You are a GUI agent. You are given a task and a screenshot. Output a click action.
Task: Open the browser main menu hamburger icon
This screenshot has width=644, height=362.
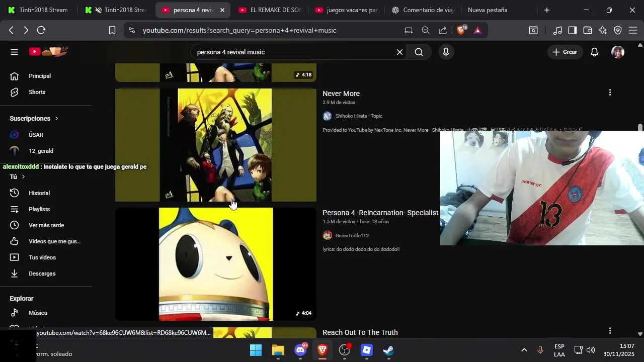coord(633,30)
